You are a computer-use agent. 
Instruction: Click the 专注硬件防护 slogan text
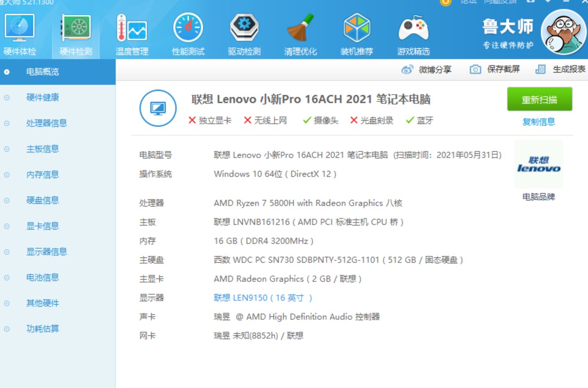click(508, 45)
